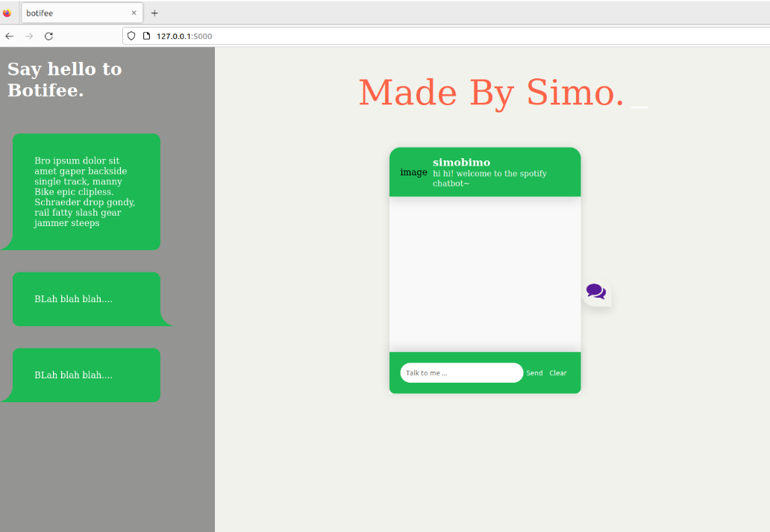The image size is (770, 532).
Task: Open a new browser tab
Action: click(x=154, y=13)
